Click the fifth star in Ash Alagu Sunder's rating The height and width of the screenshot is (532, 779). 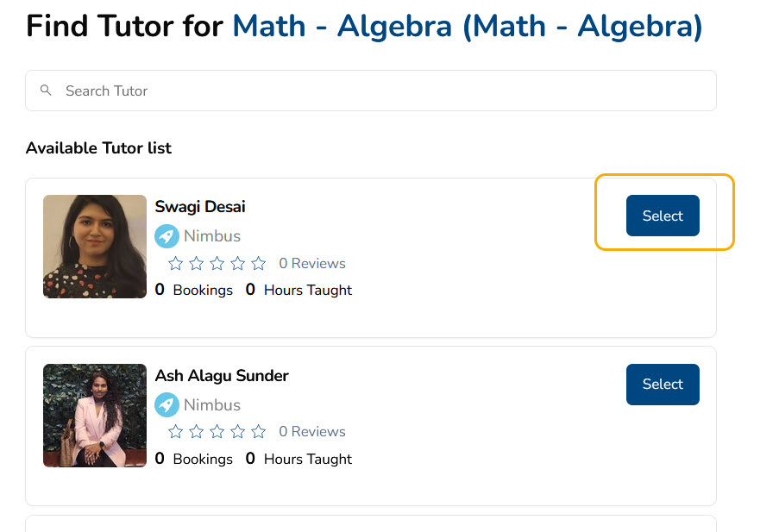point(258,432)
